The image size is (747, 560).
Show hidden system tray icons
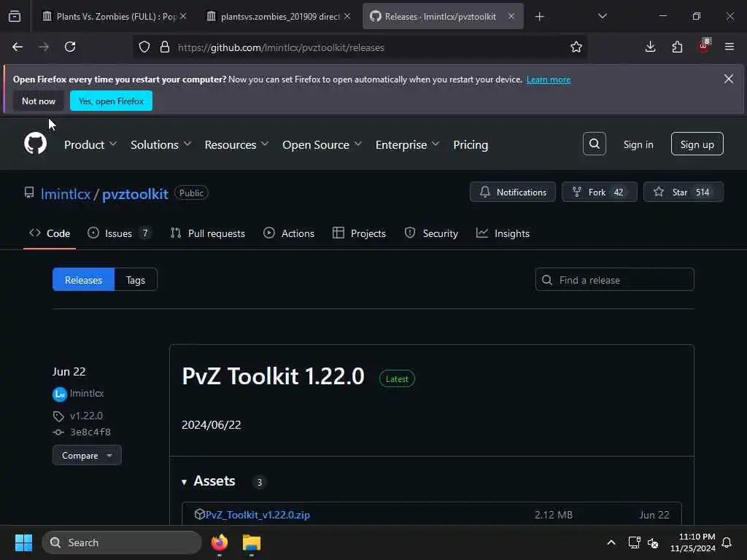click(x=611, y=542)
